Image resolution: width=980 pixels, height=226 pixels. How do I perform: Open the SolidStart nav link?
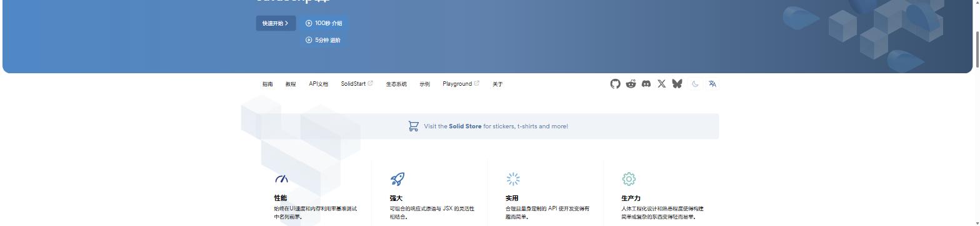coord(357,84)
